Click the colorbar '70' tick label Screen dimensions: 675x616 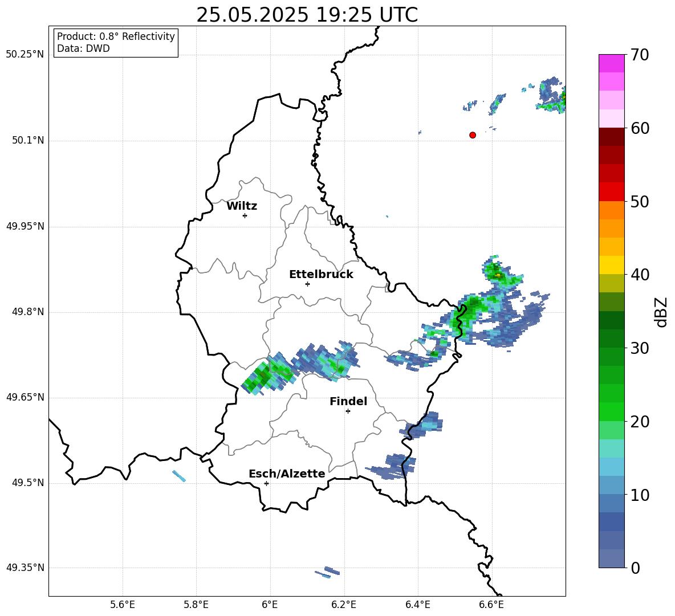tap(640, 55)
